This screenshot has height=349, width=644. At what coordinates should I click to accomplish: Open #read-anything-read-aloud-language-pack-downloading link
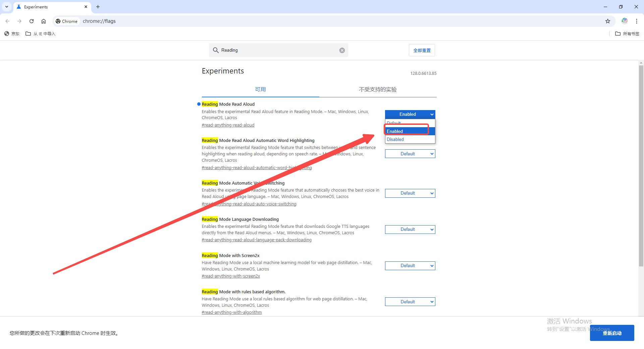pos(257,240)
